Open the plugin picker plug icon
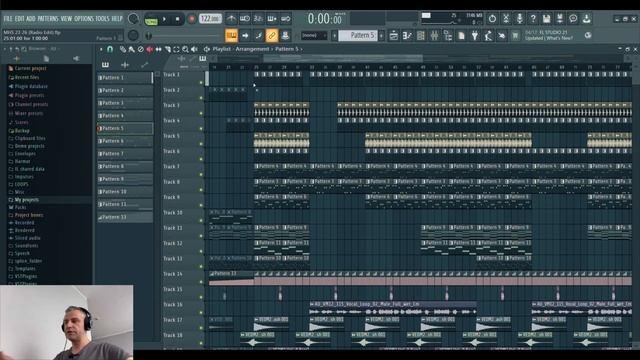The width and height of the screenshot is (640, 360). coord(475,36)
